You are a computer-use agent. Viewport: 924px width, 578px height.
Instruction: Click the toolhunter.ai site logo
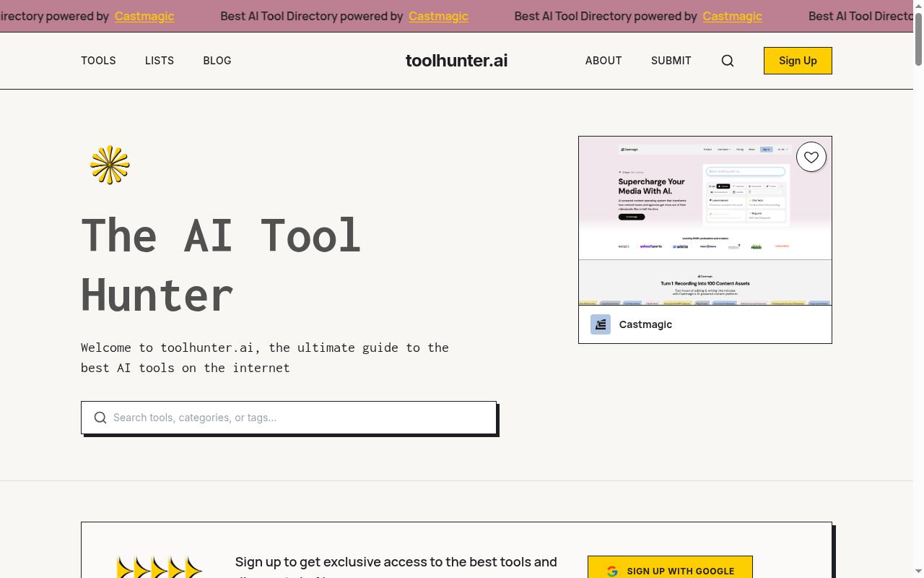[x=456, y=61]
